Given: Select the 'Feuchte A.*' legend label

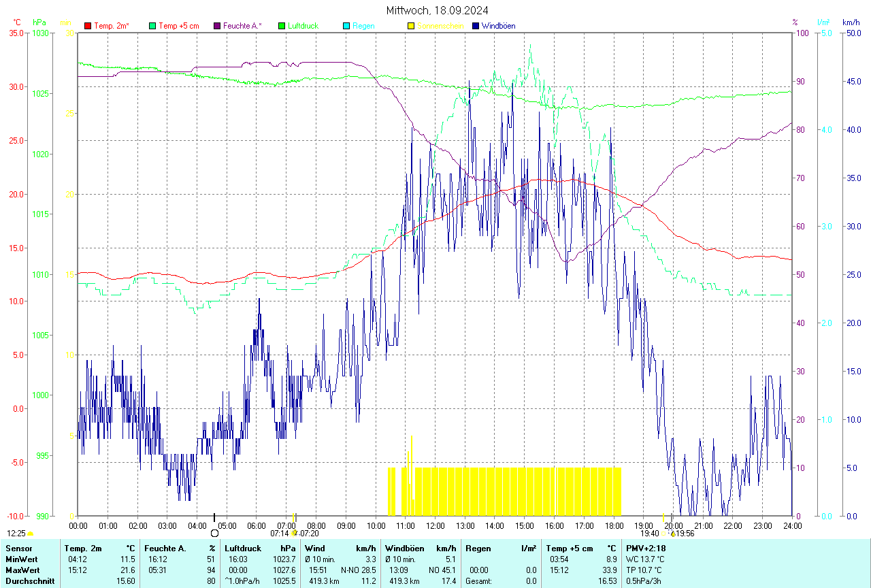Looking at the screenshot, I should tap(242, 26).
